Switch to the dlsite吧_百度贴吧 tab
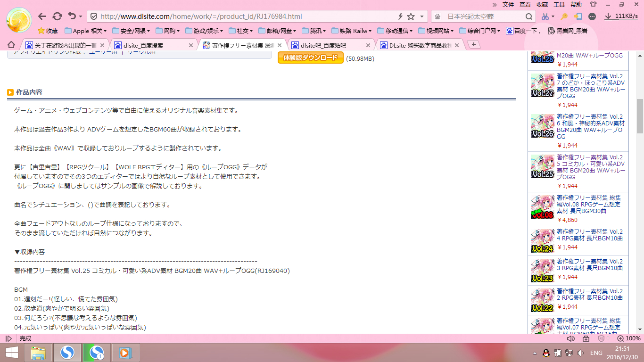 click(329, 45)
